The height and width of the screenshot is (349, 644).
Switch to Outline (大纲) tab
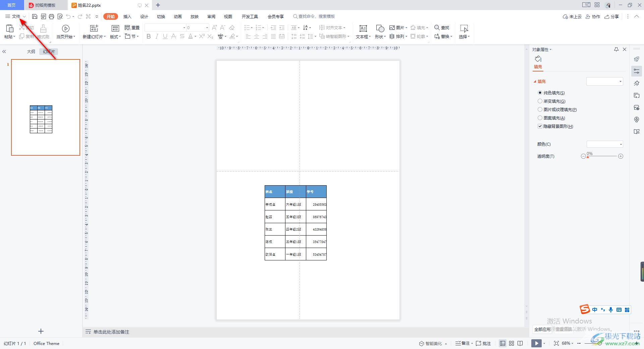pos(31,51)
